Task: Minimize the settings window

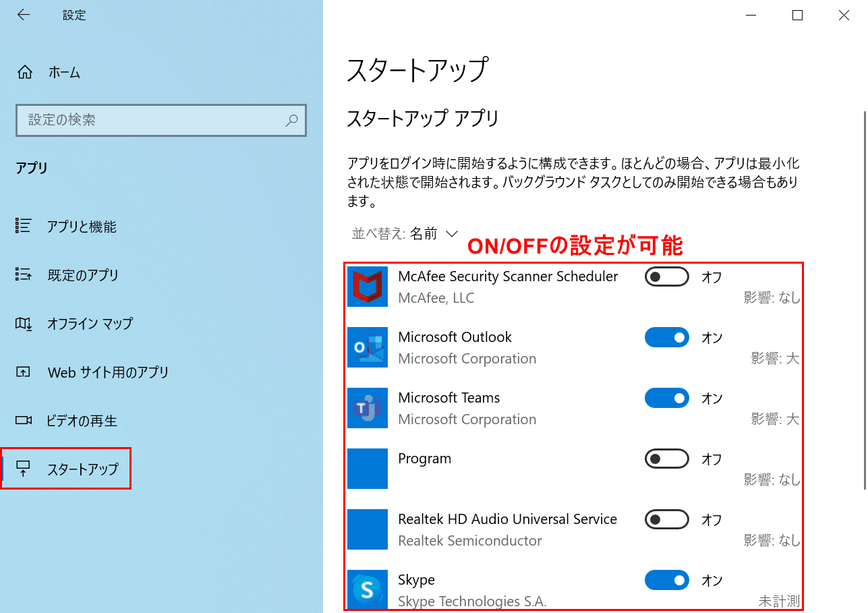Action: point(751,15)
